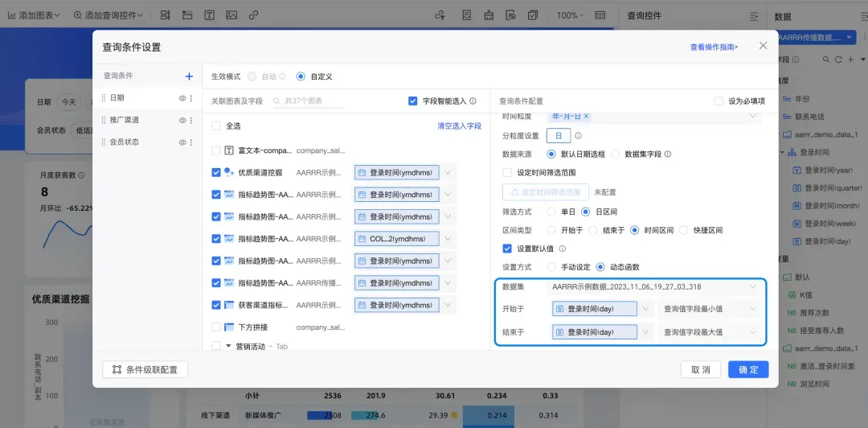Open more options for the 会员状态 condition
Screen dimensions: 868x428
pos(191,142)
